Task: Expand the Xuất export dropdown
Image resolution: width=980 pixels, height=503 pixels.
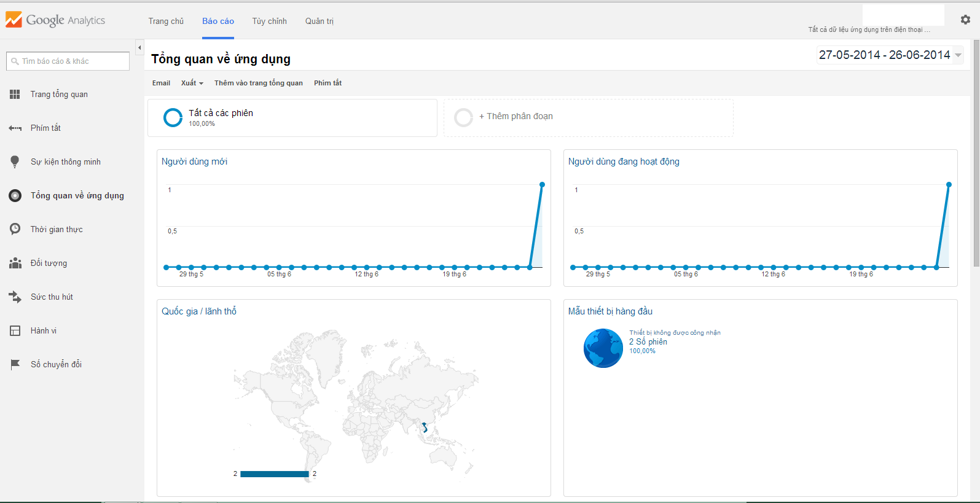Action: [192, 83]
